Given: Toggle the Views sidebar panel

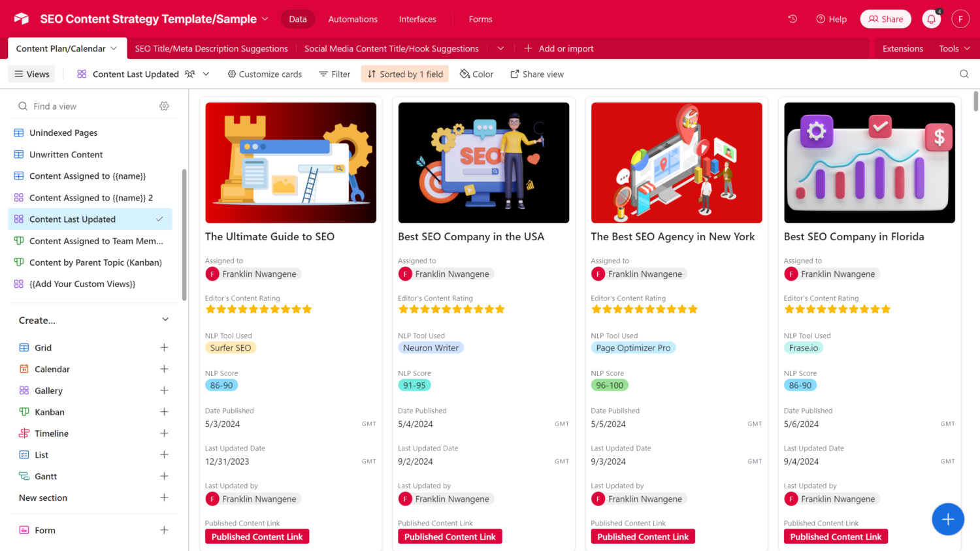Looking at the screenshot, I should 32,74.
